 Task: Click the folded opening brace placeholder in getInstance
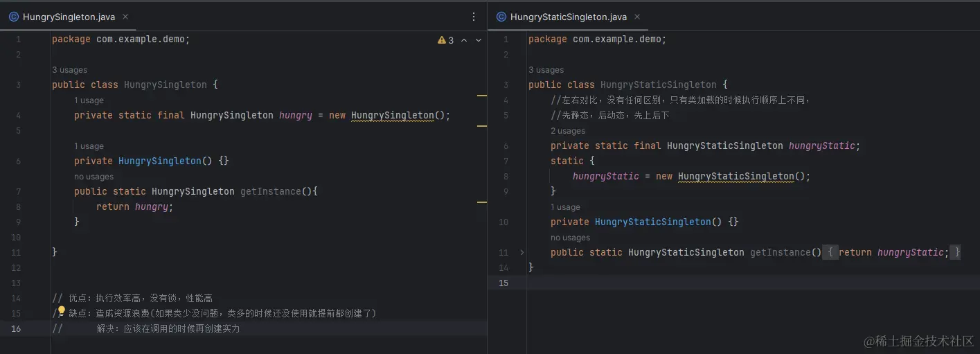[830, 252]
